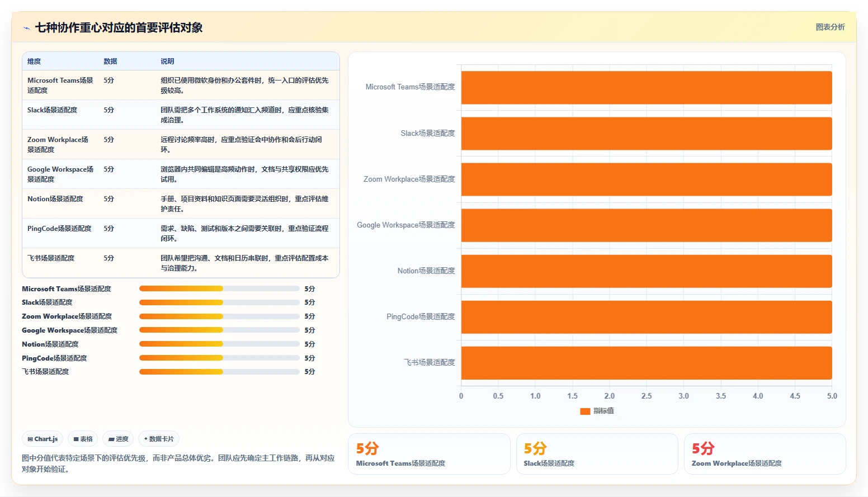Select the 飞书场景适配度 table row label

tap(51, 258)
